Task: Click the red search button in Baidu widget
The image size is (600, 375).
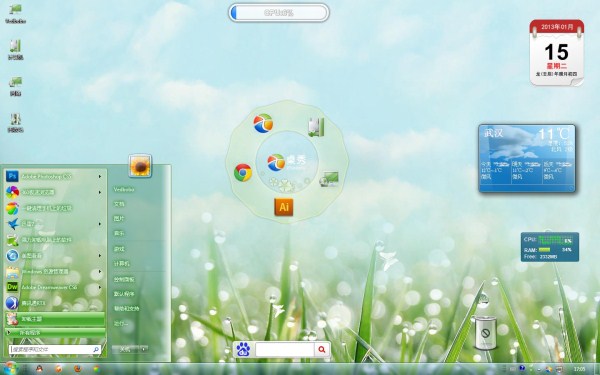Action: 322,349
